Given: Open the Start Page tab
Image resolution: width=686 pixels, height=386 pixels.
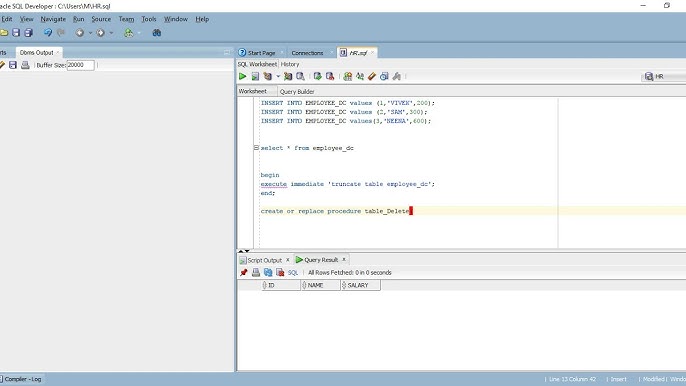Looking at the screenshot, I should [x=262, y=53].
